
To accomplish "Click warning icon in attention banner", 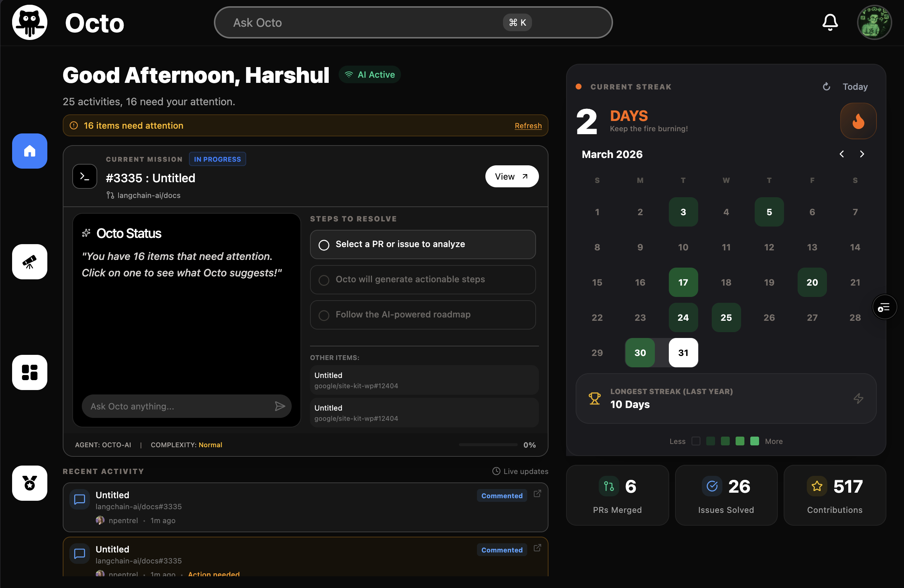I will pos(74,126).
